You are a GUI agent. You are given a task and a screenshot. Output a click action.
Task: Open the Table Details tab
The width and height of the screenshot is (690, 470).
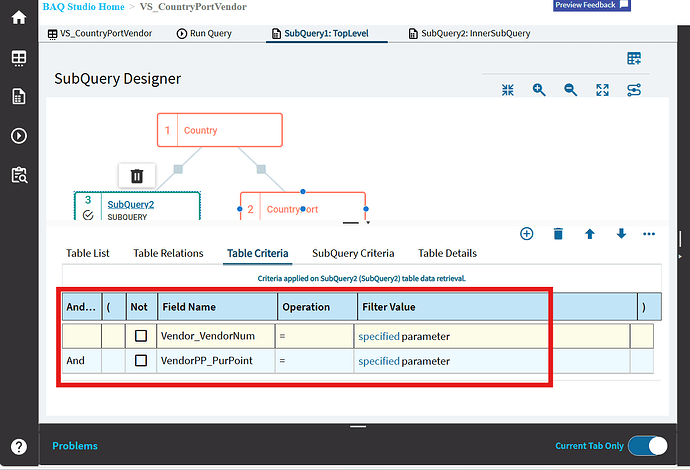pos(447,253)
